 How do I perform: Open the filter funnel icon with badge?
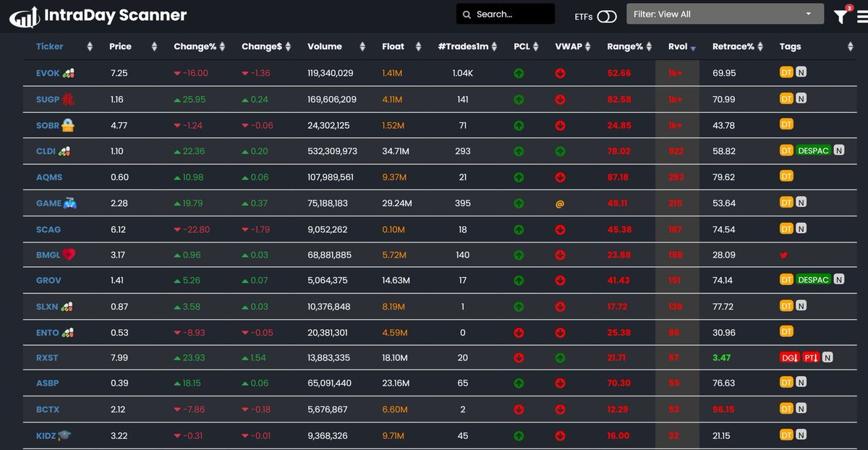(841, 15)
